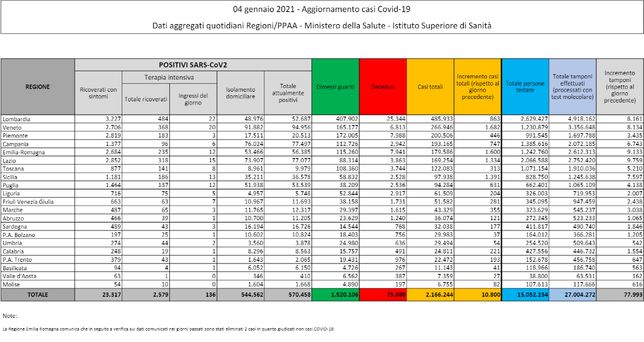Click Emilia-Romagna case increase 1.600
This screenshot has height=342, width=644.
[x=492, y=152]
